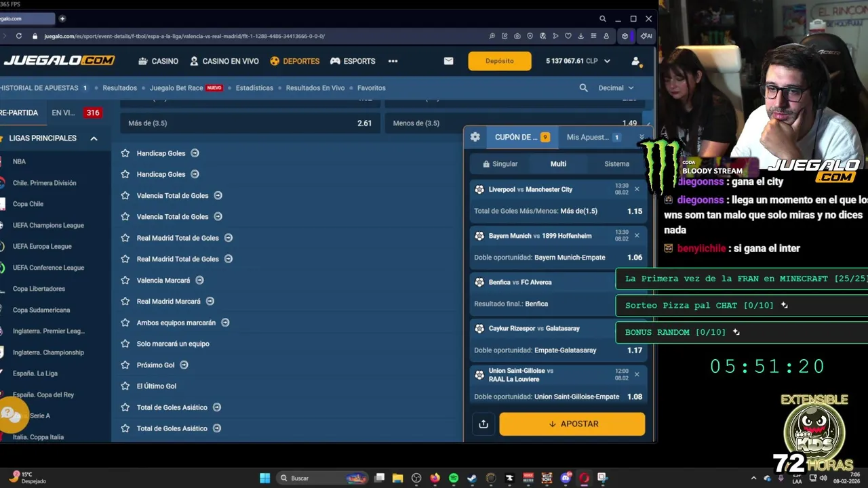Star the El Último Gol market
The image size is (868, 488).
click(125, 386)
